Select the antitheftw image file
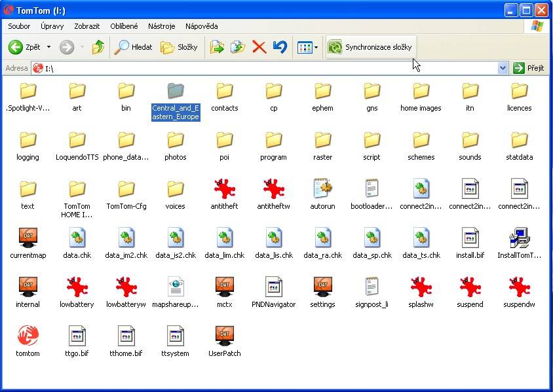Viewport: 553px width, 392px height. (273, 194)
